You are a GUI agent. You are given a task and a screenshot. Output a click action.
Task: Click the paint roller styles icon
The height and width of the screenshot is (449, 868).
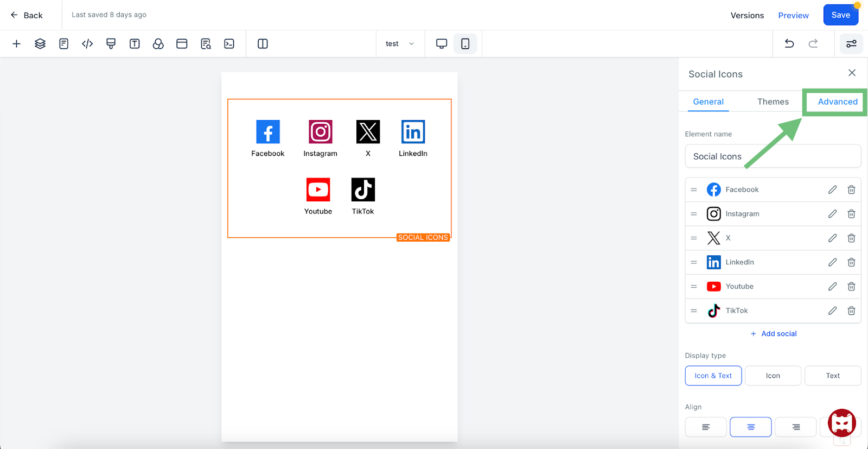111,44
